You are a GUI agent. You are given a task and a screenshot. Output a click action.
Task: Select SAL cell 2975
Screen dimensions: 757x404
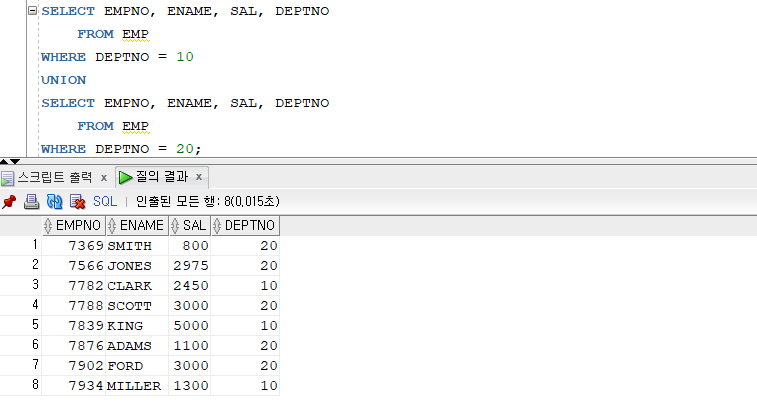[x=189, y=266]
